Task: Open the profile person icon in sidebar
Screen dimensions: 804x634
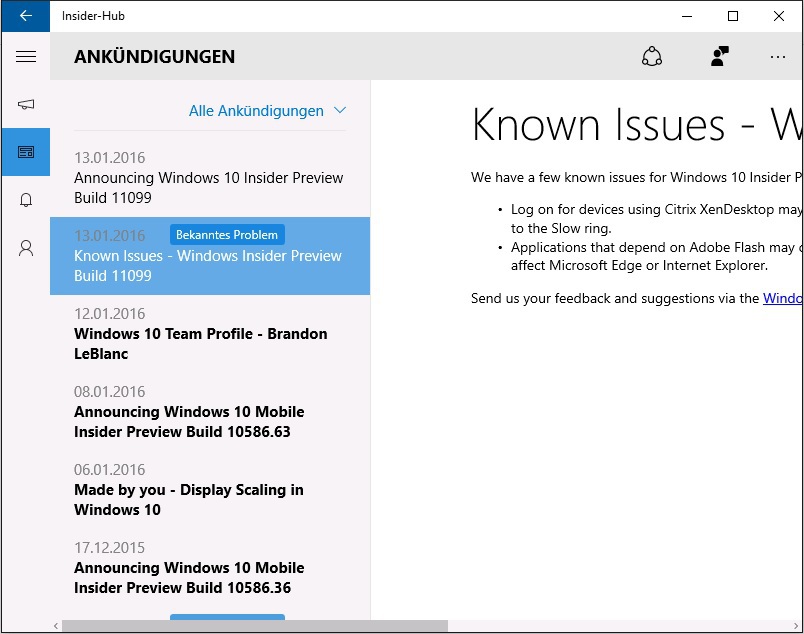Action: pyautogui.click(x=26, y=248)
